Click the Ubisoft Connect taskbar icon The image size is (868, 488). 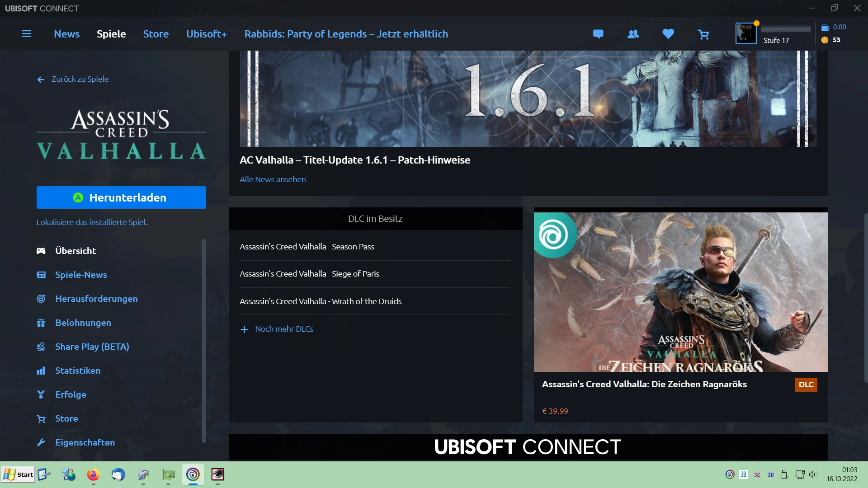[x=193, y=474]
